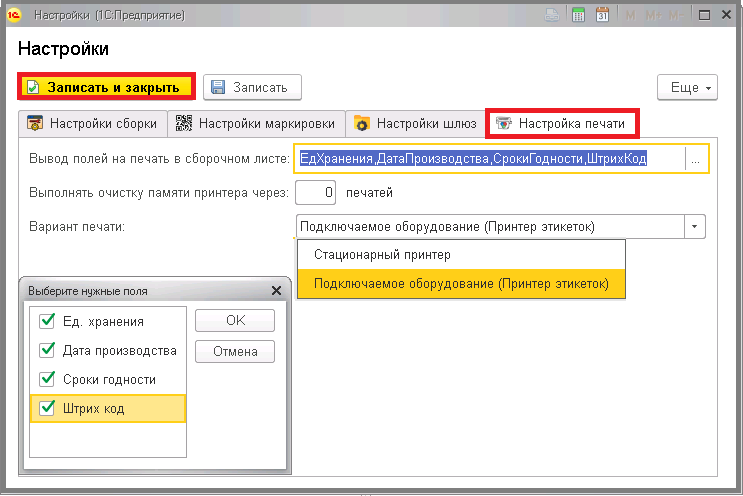Collapse the Вариант печати dropdown arrow

tap(695, 226)
